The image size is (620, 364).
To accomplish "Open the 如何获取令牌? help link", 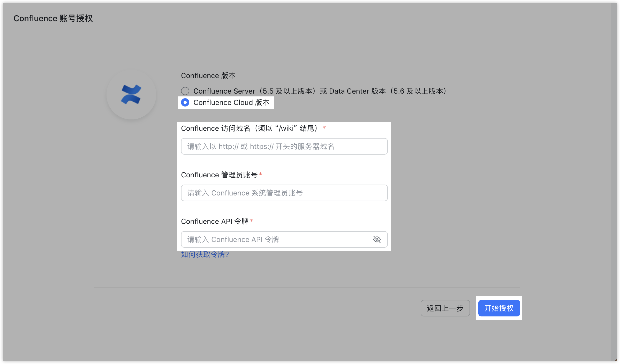I will click(x=205, y=255).
